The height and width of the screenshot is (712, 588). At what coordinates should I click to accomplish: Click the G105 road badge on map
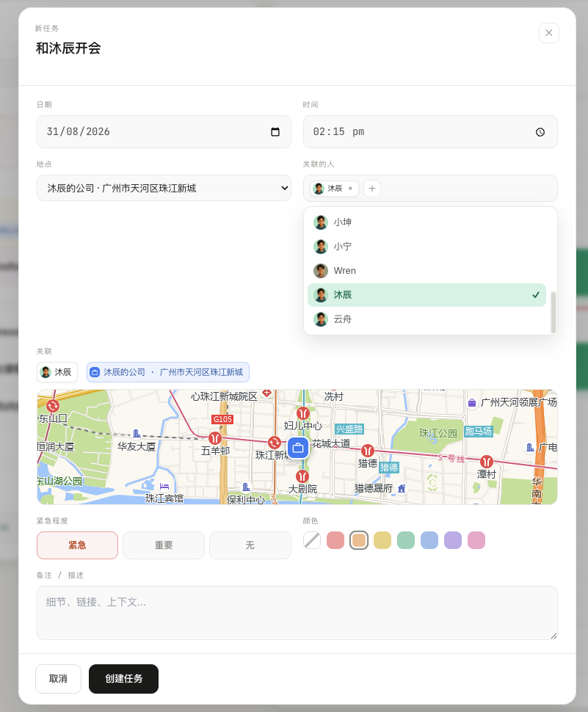(x=222, y=419)
